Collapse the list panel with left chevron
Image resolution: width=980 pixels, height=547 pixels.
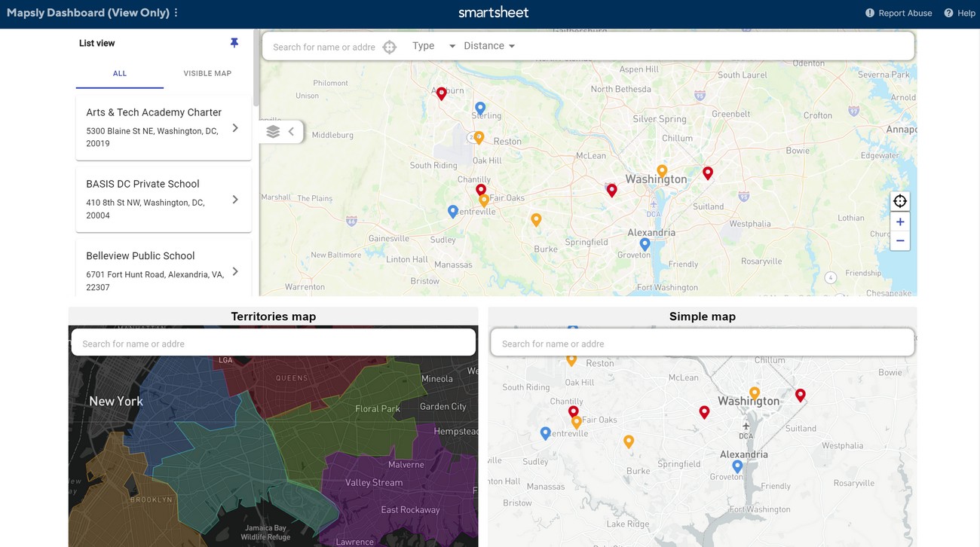(x=292, y=132)
